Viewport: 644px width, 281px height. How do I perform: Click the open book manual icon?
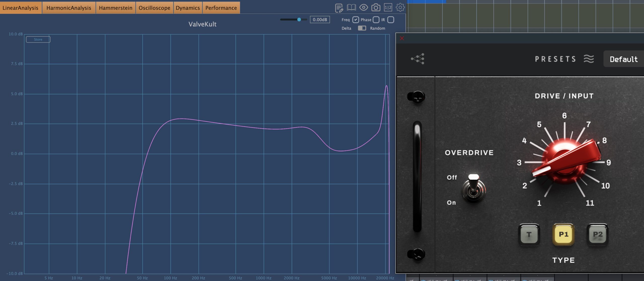[x=351, y=8]
